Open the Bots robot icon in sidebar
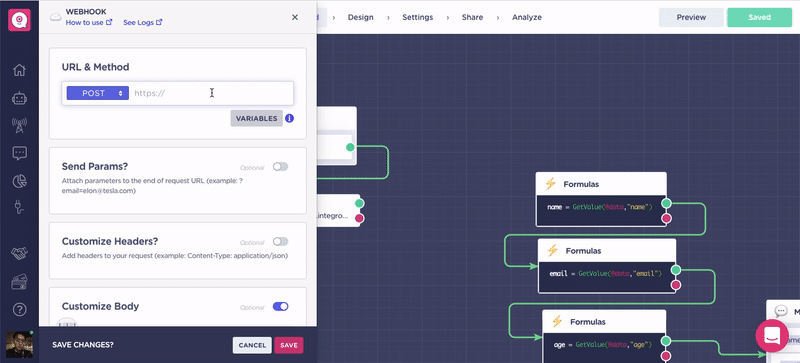800x363 pixels. click(19, 99)
